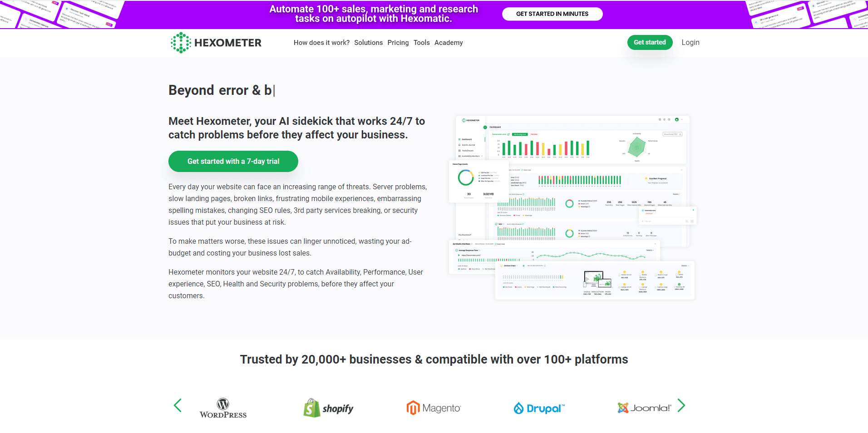Screen dimensions: 868x433
Task: Select the Magento logo
Action: (434, 408)
